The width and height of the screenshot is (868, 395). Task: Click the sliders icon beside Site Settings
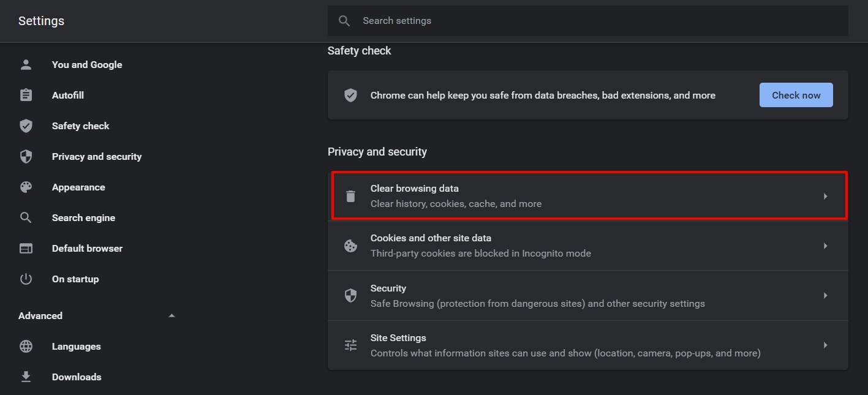click(350, 345)
